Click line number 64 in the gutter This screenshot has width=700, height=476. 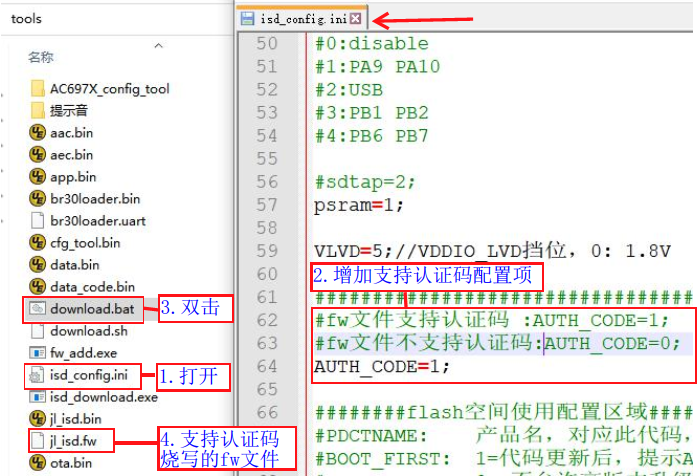(x=267, y=367)
